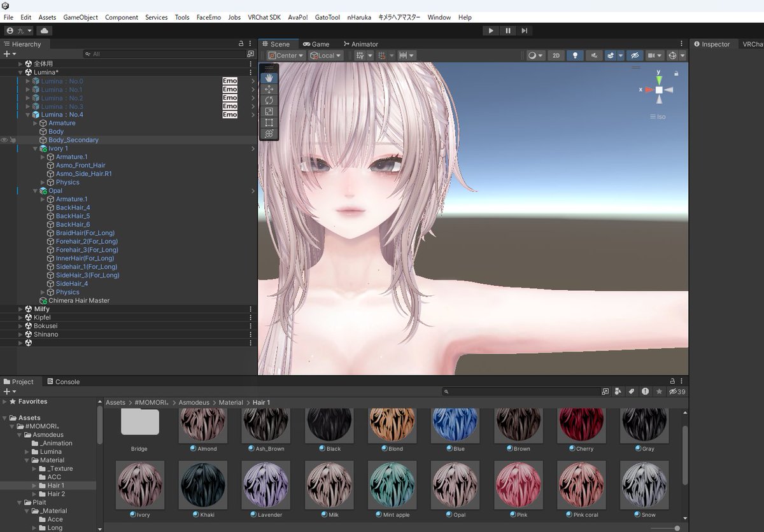Image resolution: width=764 pixels, height=532 pixels.
Task: Click the Pause button
Action: tap(507, 31)
